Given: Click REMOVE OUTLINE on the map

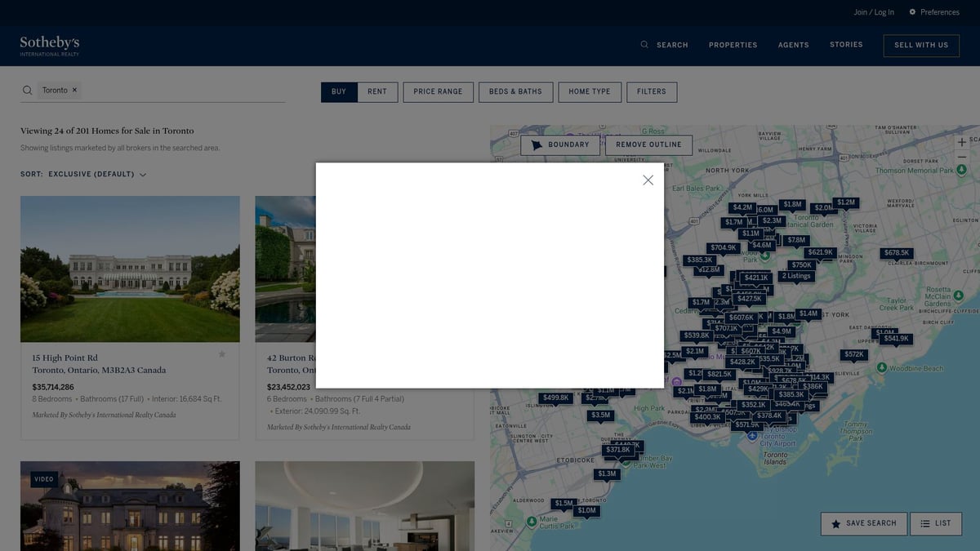Looking at the screenshot, I should [649, 144].
